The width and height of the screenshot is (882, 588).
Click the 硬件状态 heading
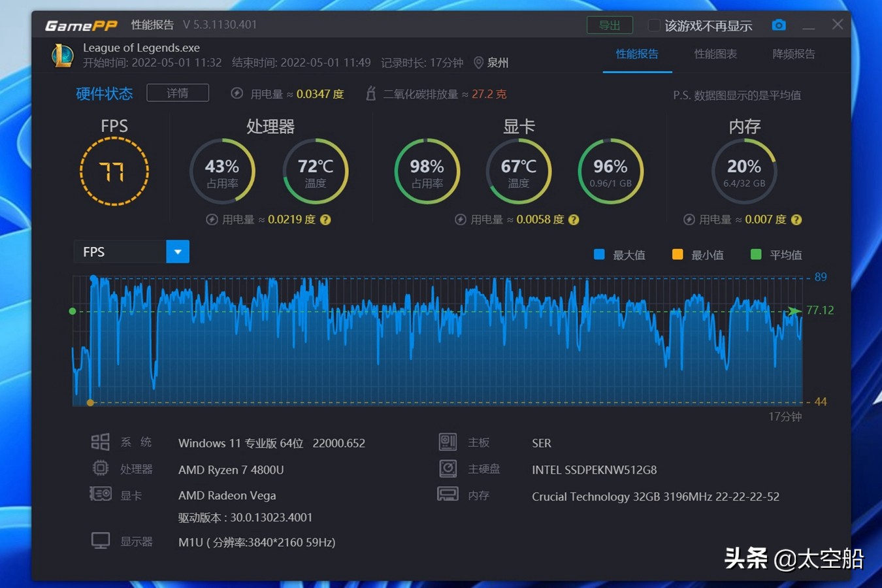[x=105, y=93]
